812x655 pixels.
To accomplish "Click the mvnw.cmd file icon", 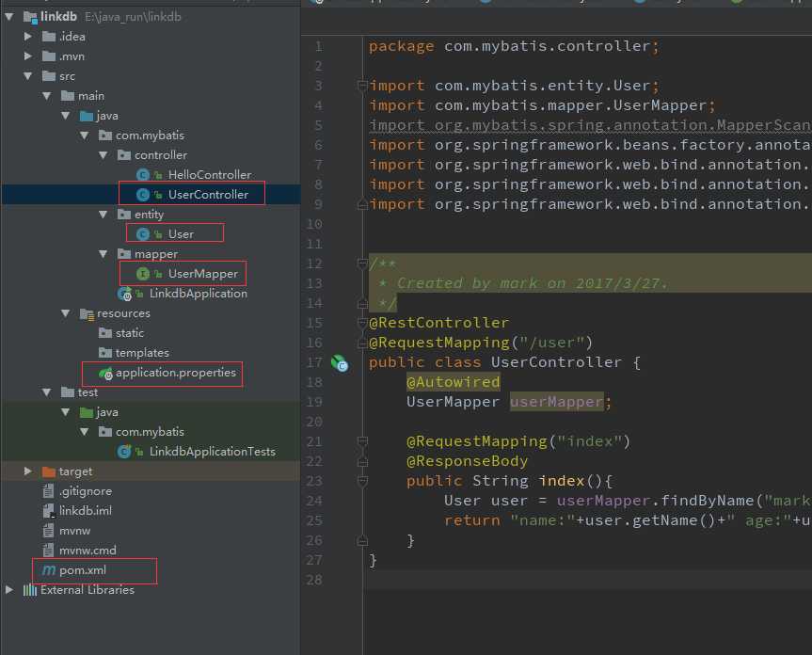I will click(x=48, y=550).
